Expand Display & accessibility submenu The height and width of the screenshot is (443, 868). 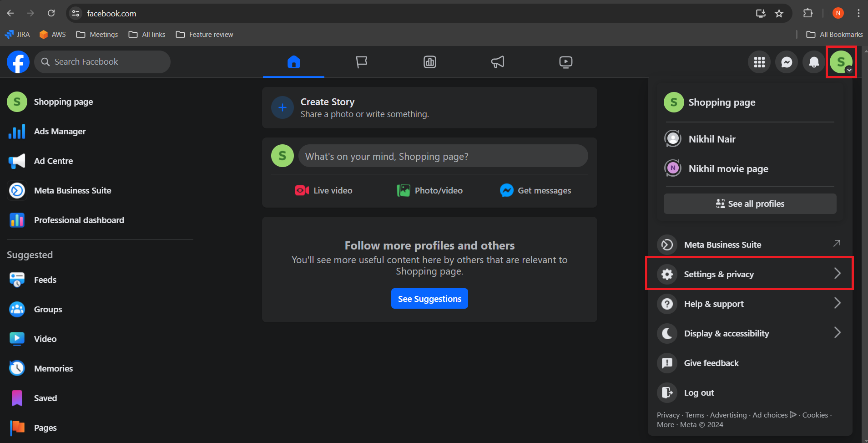750,334
